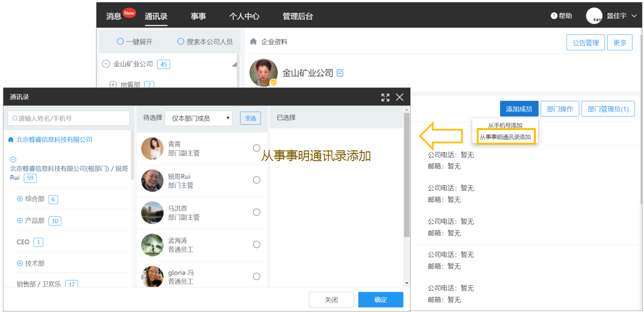Image resolution: width=644 pixels, height=312 pixels.
Task: Click the fullscreen icon in 通讯录 dialog
Action: pos(386,98)
